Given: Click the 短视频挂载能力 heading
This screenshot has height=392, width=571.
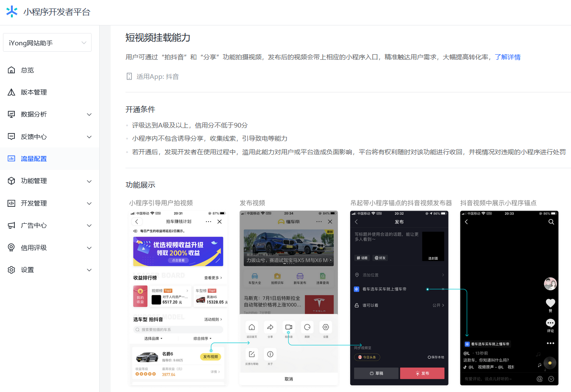Looking at the screenshot, I should pos(158,38).
